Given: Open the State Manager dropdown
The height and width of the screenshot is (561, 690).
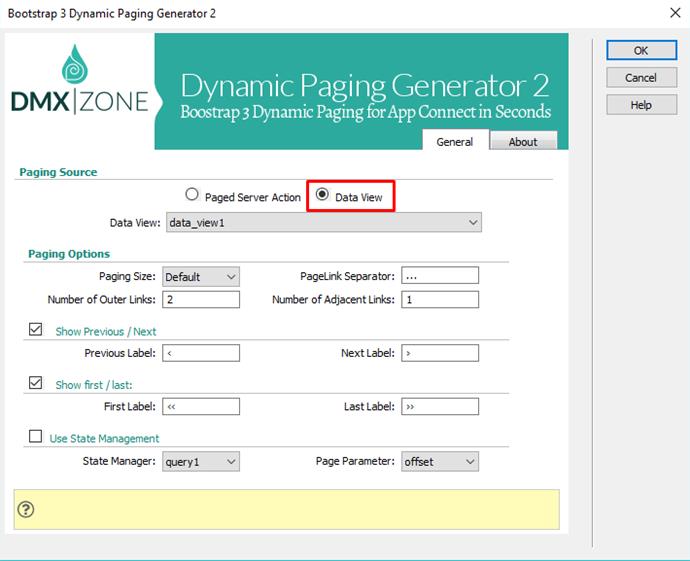Looking at the screenshot, I should pos(201,462).
